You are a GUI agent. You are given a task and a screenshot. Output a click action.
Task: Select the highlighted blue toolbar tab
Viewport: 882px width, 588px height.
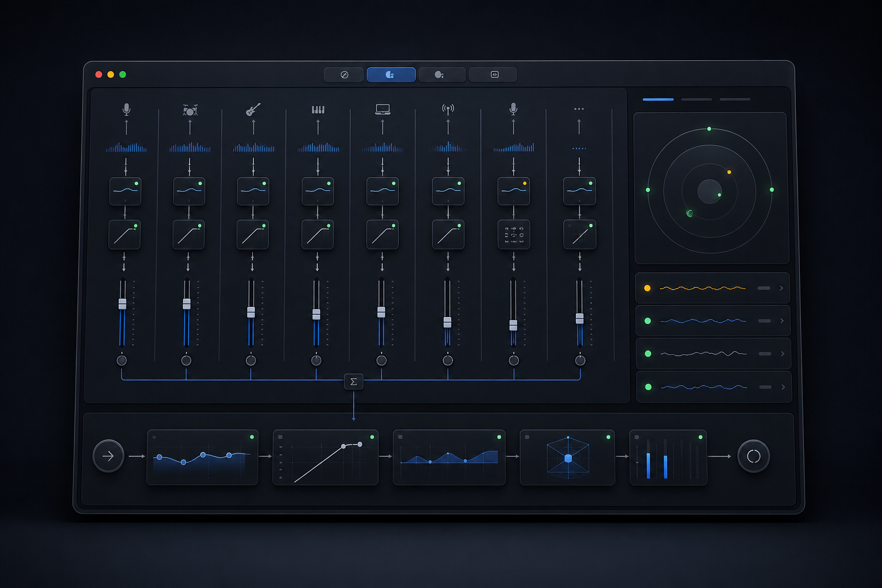tap(391, 75)
